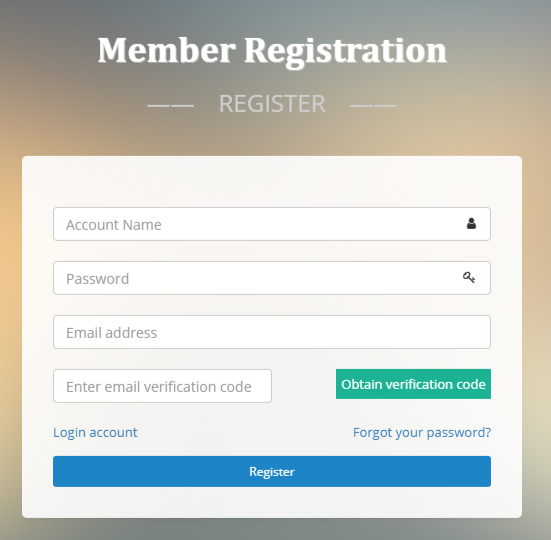Viewport: 551px width, 540px height.
Task: Focus the Account Name input field
Action: 272,224
